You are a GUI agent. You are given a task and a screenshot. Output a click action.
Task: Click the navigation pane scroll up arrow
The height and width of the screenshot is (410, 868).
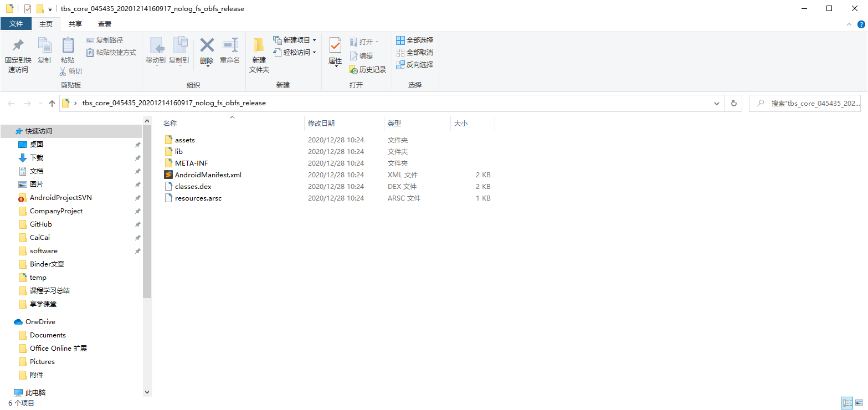click(147, 120)
